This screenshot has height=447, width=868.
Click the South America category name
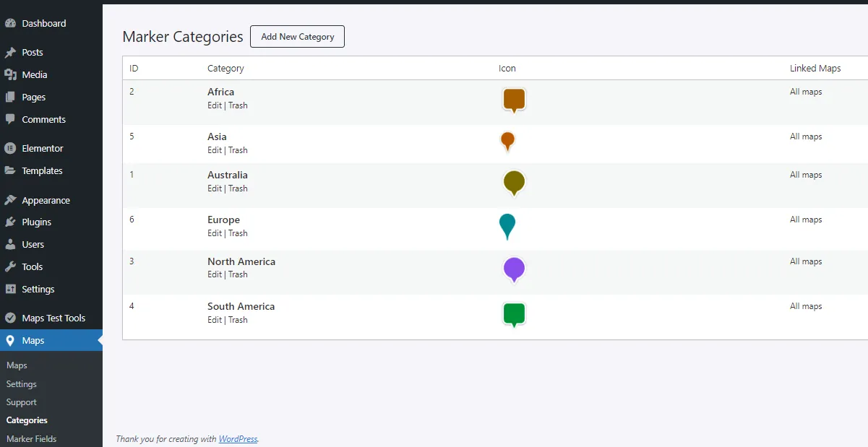coord(241,306)
